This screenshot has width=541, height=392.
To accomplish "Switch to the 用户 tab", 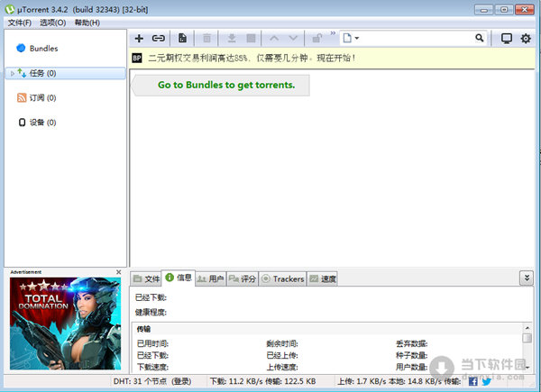I will tap(210, 278).
